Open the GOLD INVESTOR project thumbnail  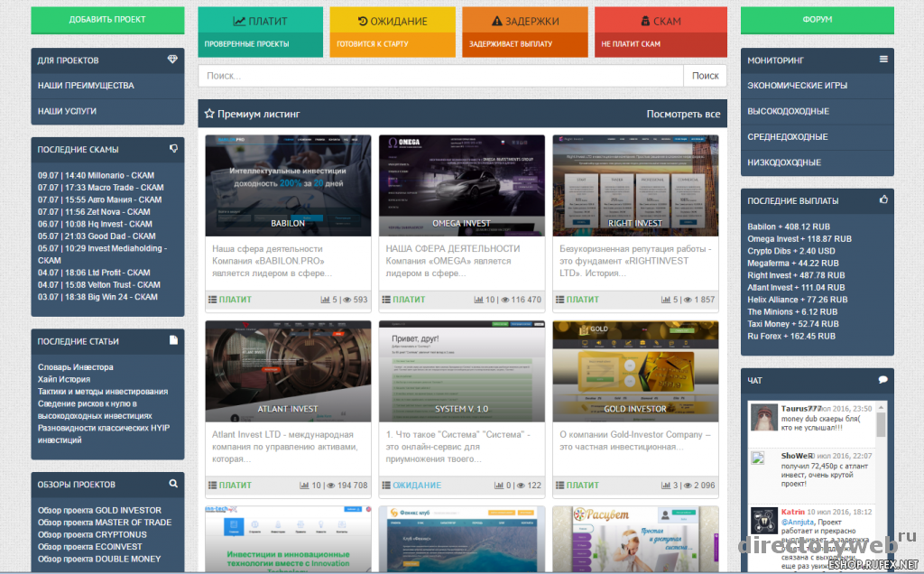(636, 371)
